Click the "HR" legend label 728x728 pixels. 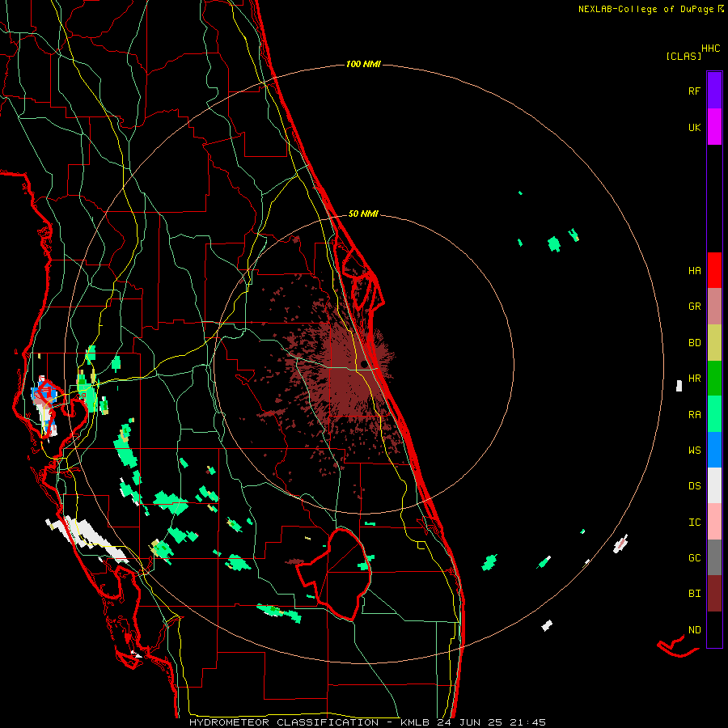point(694,379)
